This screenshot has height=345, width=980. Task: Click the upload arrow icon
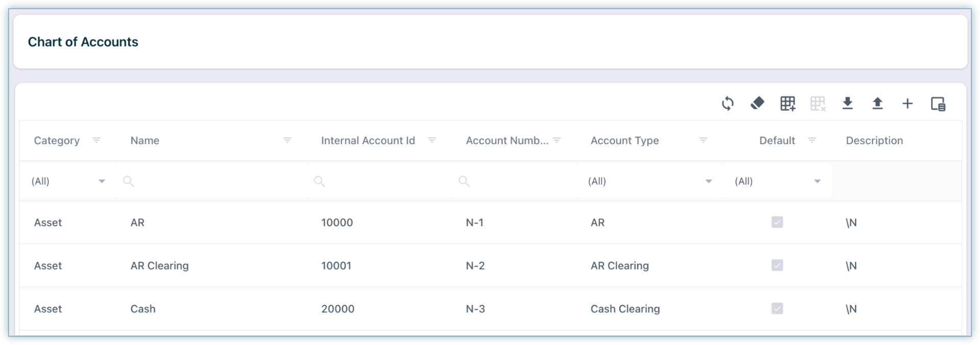pos(877,104)
